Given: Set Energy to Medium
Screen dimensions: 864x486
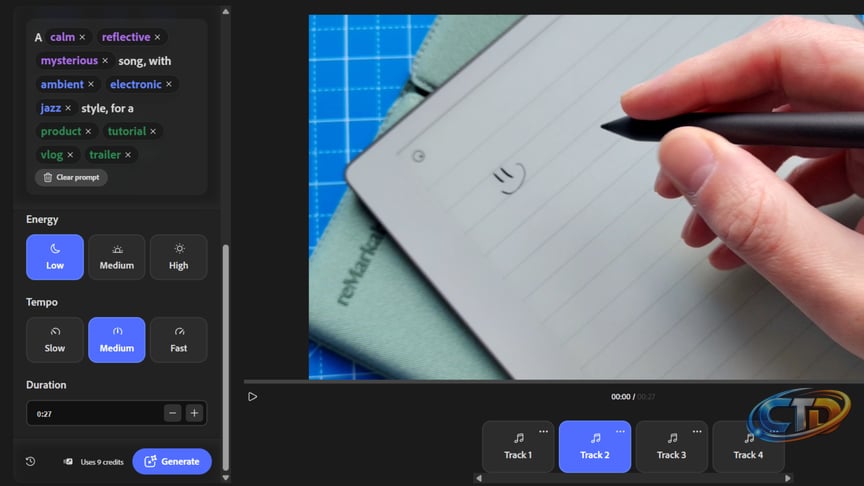Looking at the screenshot, I should click(x=116, y=257).
